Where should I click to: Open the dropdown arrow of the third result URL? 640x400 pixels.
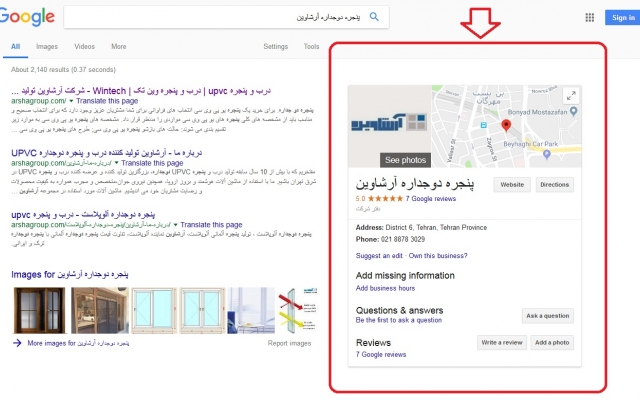pos(176,225)
